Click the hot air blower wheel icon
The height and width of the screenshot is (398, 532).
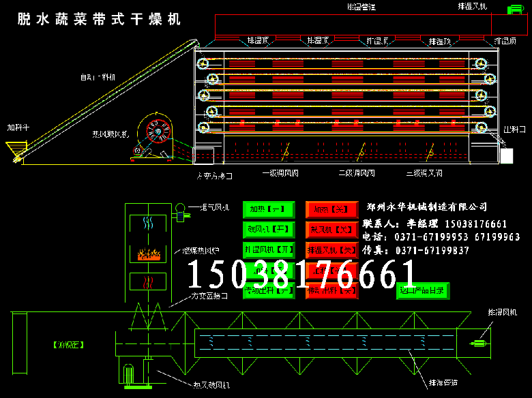pos(156,132)
